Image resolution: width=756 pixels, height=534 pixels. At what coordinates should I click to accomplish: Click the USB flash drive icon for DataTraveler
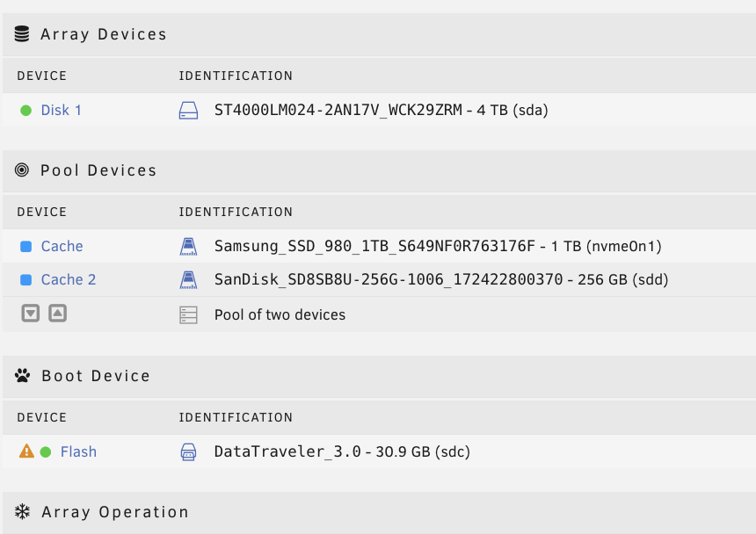(x=188, y=451)
